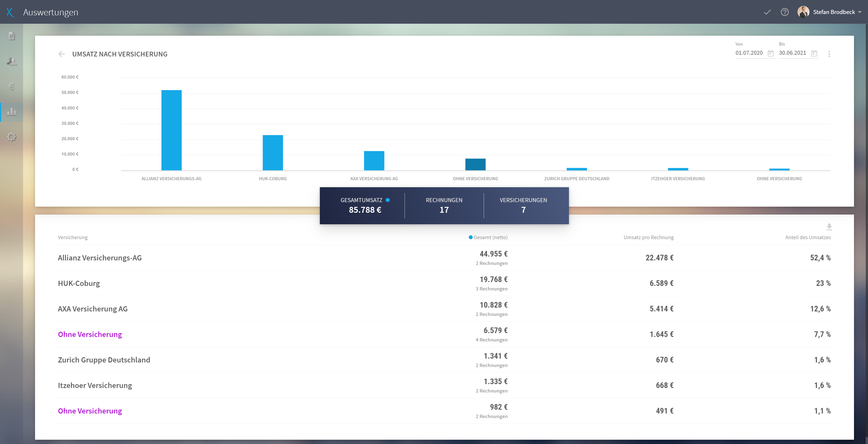Click the Auswertungen page title
This screenshot has height=444, width=868.
(51, 12)
